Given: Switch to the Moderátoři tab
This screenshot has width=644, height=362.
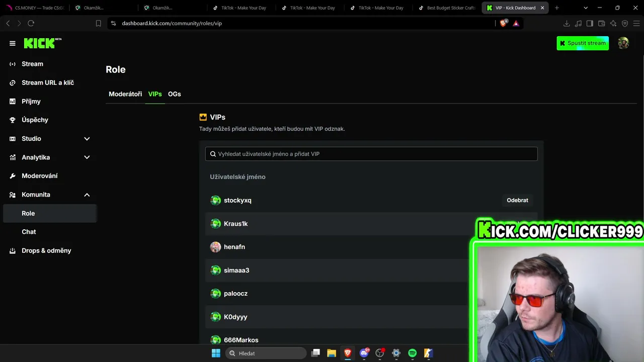Looking at the screenshot, I should [x=125, y=94].
